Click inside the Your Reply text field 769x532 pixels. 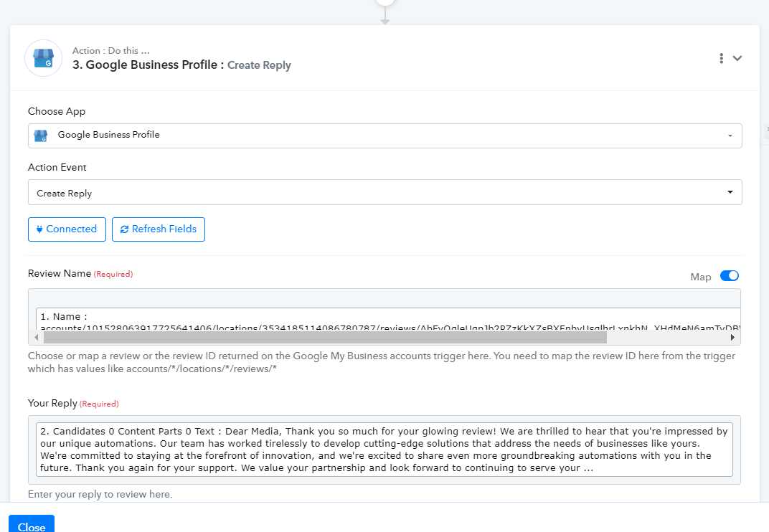coord(384,450)
